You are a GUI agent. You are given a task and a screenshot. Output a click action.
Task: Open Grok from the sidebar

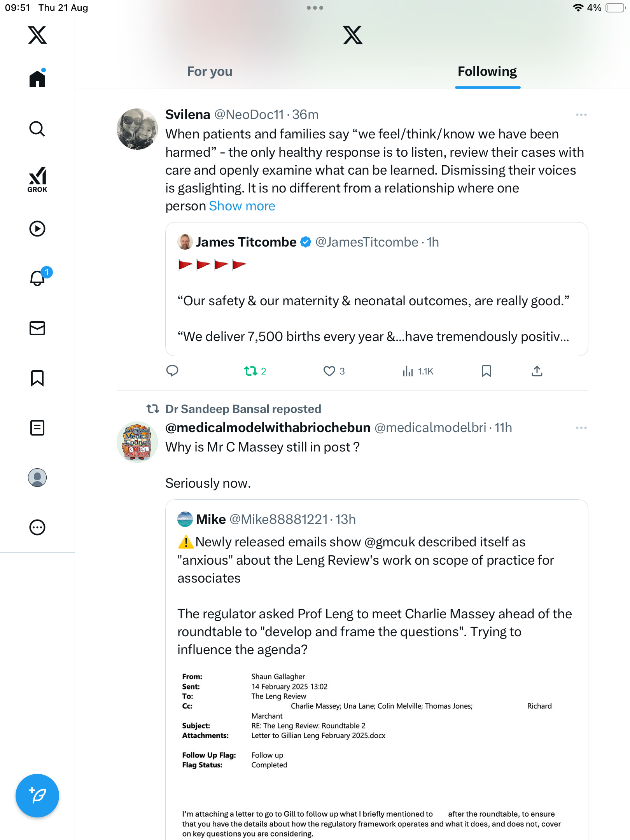37,179
